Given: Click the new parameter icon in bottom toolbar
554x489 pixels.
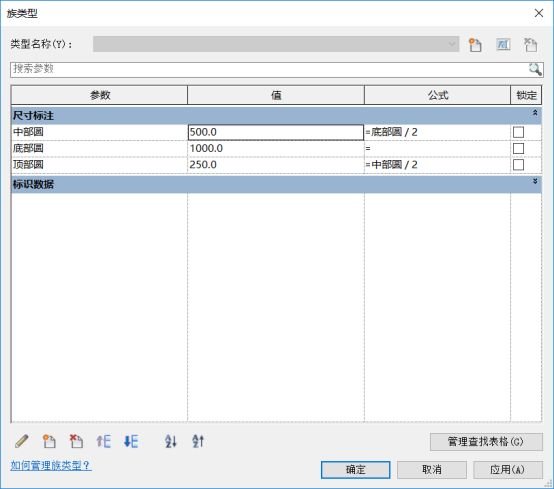Looking at the screenshot, I should 49,441.
